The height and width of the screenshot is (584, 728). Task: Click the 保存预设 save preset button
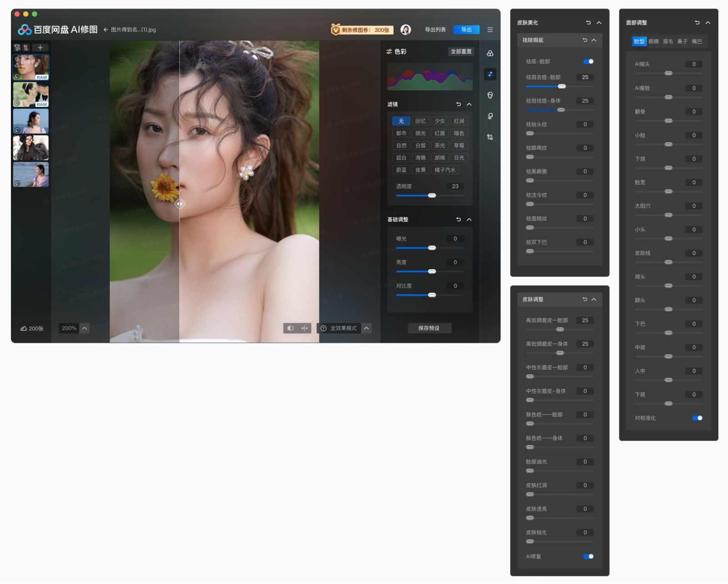pyautogui.click(x=429, y=328)
